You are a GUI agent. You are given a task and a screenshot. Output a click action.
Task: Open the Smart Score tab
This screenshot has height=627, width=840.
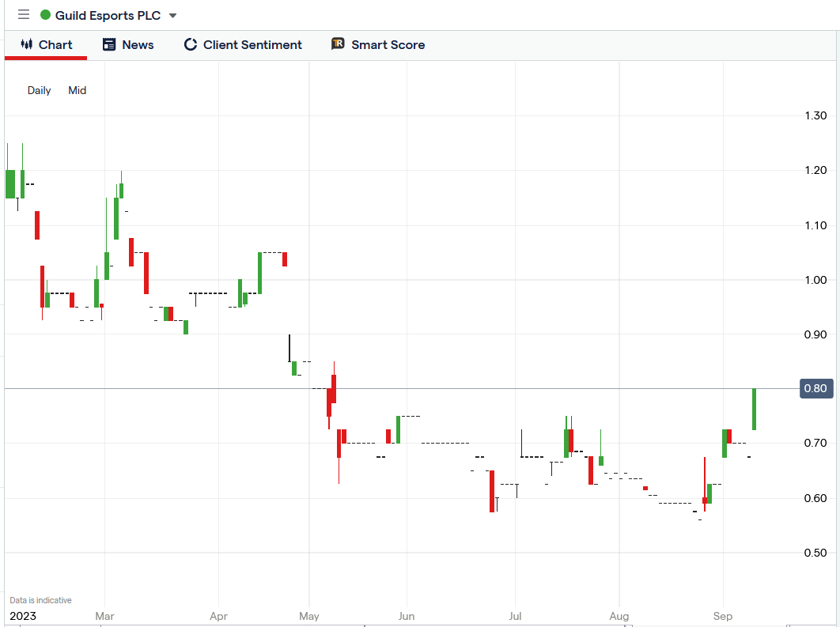point(378,45)
